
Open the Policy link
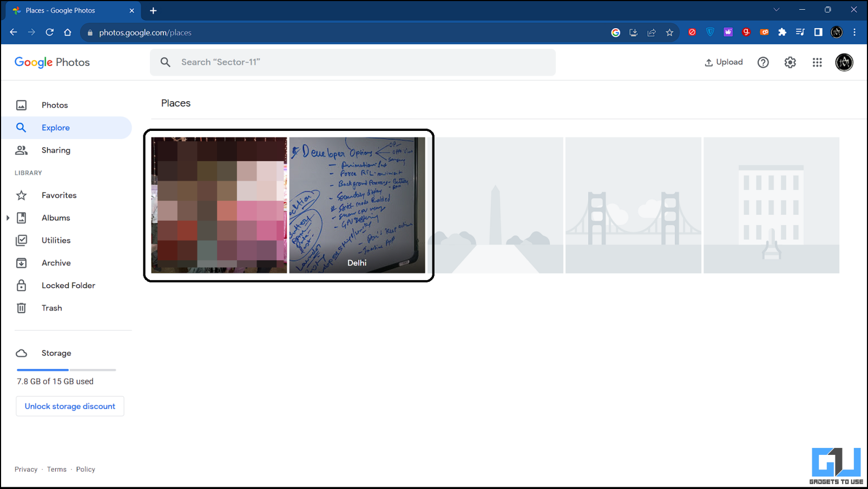(86, 470)
